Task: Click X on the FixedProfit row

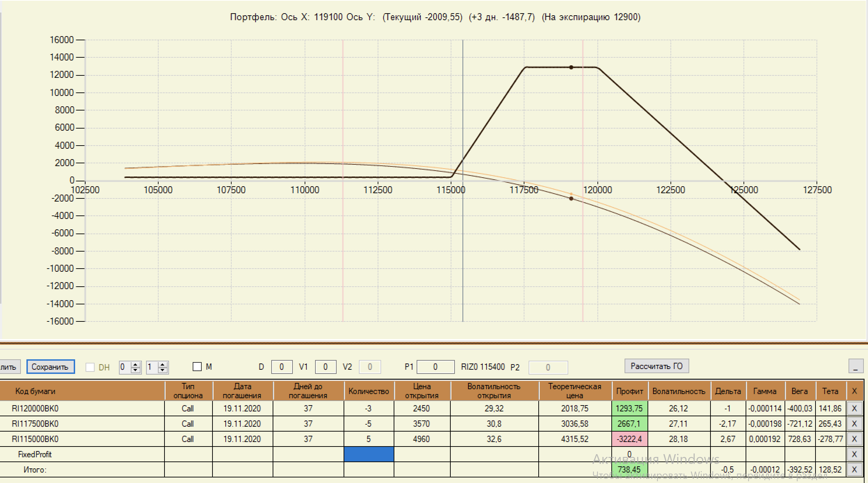Action: coord(854,454)
